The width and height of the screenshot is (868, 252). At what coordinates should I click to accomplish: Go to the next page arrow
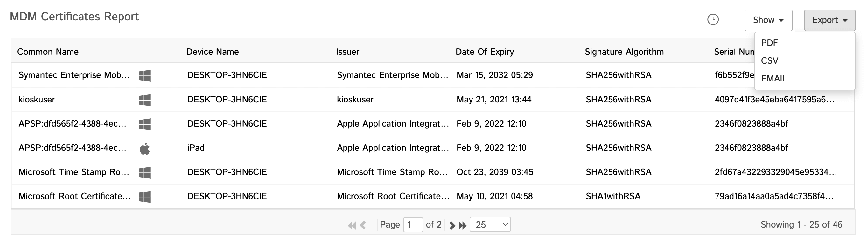[452, 225]
